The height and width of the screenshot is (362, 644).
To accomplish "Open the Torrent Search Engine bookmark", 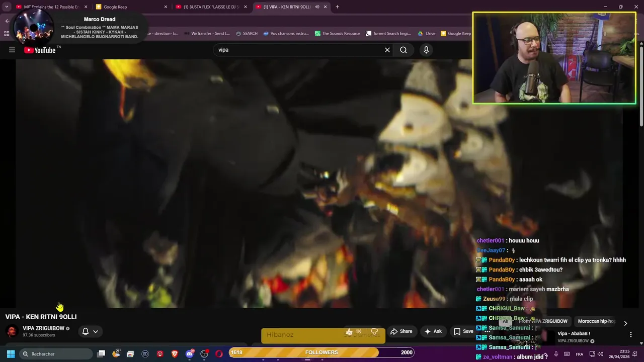I will [x=388, y=34].
